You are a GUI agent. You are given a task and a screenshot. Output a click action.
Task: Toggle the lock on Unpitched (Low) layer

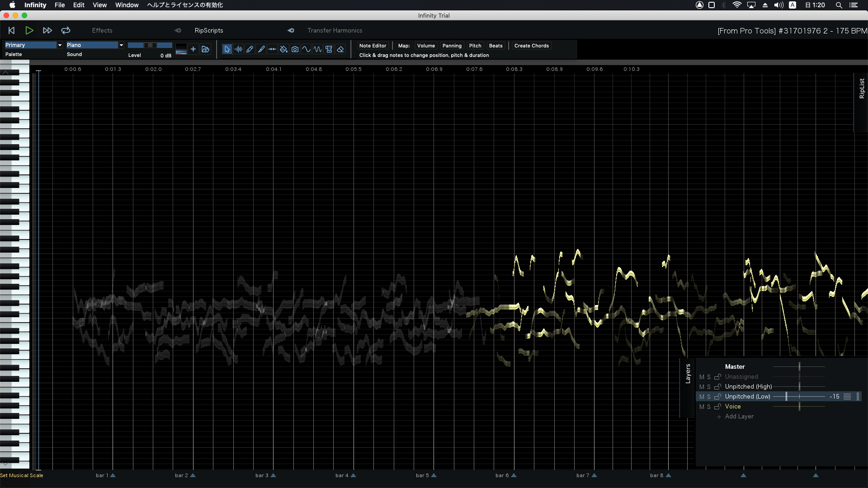coord(717,397)
